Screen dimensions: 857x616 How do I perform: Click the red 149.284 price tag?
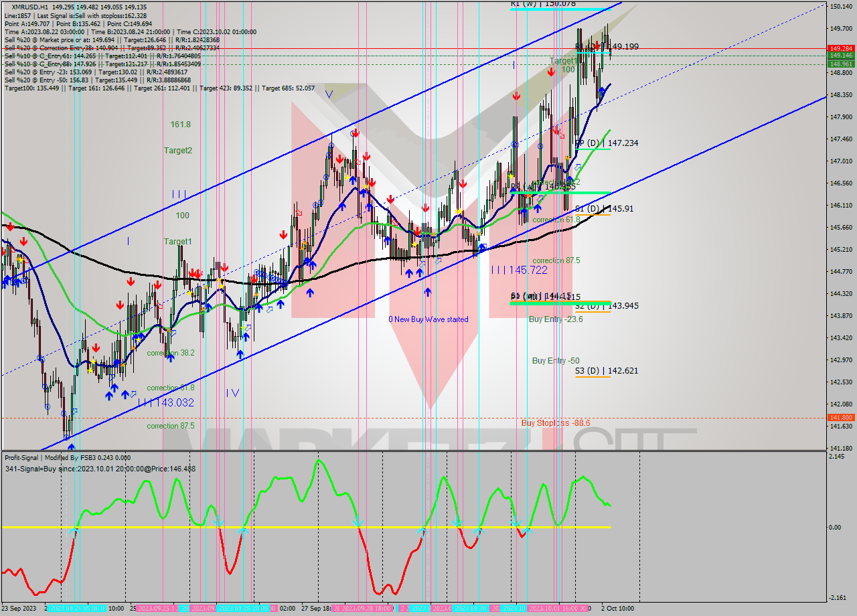pos(841,48)
